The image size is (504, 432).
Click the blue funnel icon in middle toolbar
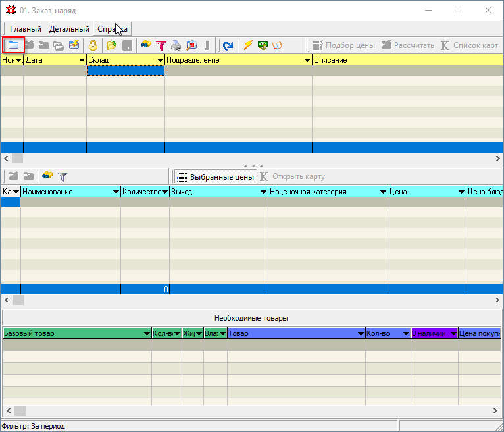pos(63,176)
